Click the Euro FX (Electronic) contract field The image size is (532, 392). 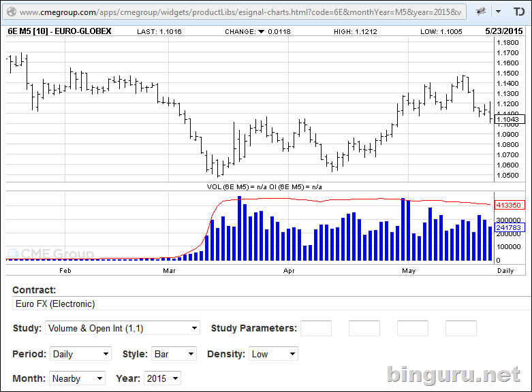(271, 304)
